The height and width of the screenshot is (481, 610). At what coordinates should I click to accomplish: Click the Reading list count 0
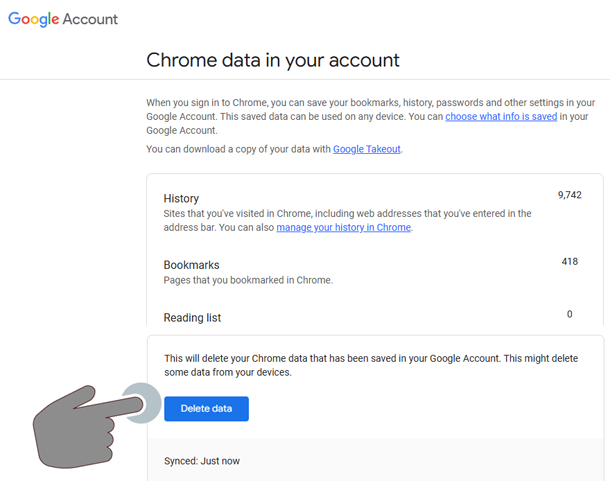570,314
